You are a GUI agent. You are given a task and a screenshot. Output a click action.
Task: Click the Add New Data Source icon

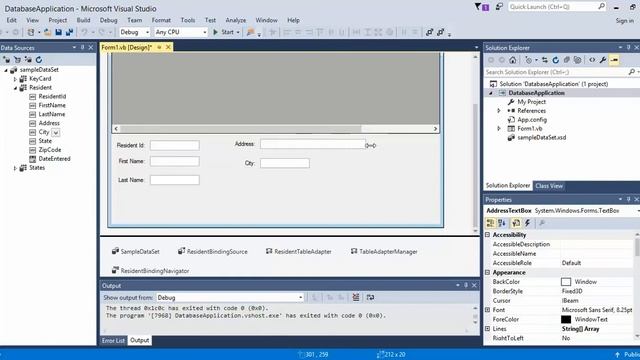(7, 60)
